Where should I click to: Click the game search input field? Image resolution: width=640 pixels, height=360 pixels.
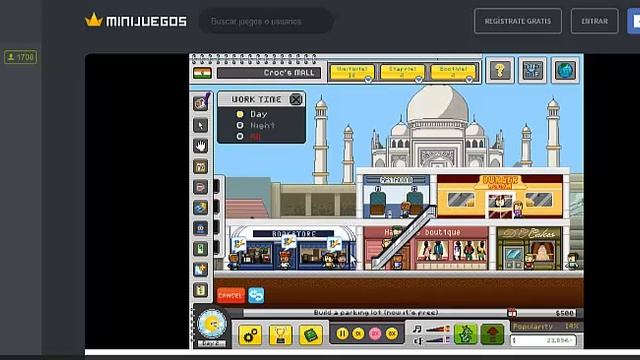tap(266, 21)
